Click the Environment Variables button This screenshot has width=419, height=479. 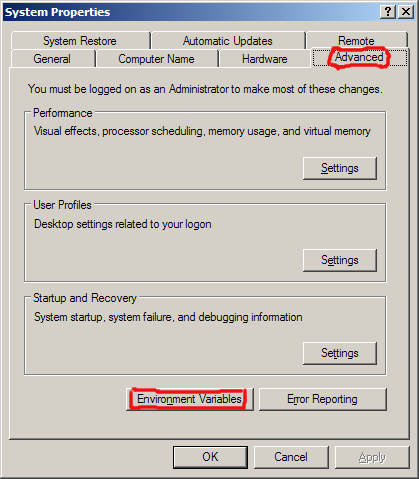(190, 399)
